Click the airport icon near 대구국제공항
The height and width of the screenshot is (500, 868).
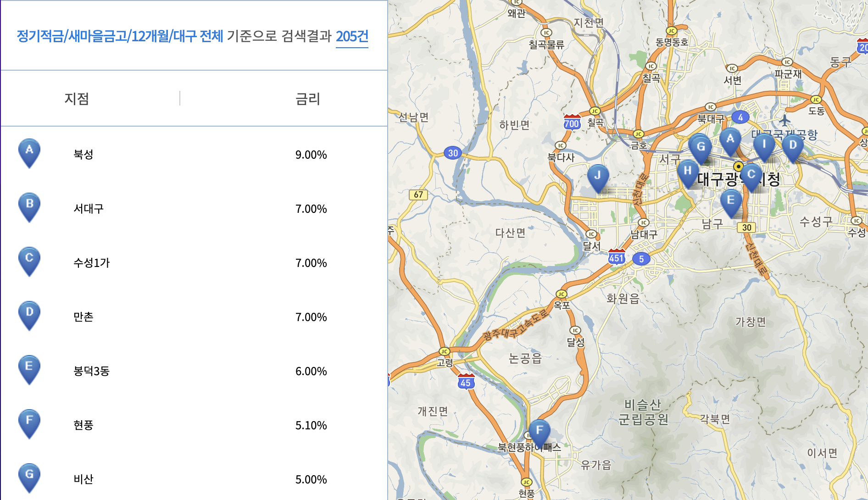tap(785, 121)
